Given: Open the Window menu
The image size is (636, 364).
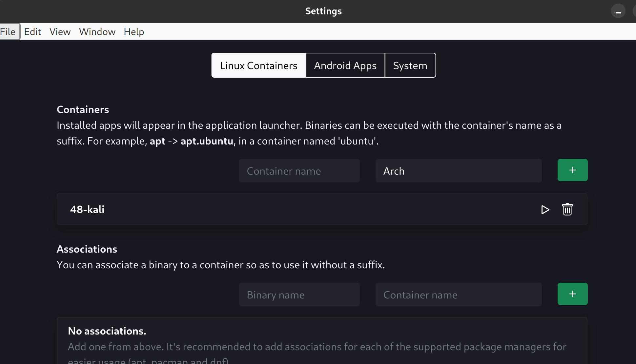Looking at the screenshot, I should [x=97, y=32].
